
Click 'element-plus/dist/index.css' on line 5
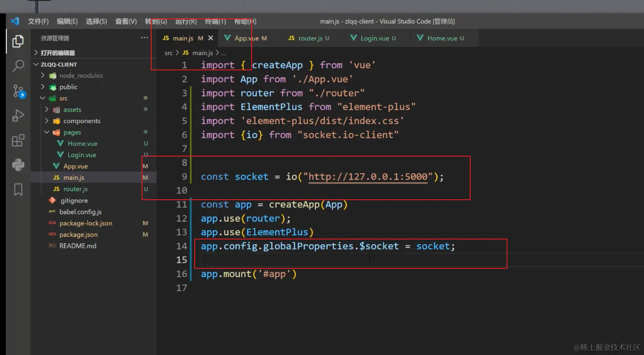pos(322,121)
